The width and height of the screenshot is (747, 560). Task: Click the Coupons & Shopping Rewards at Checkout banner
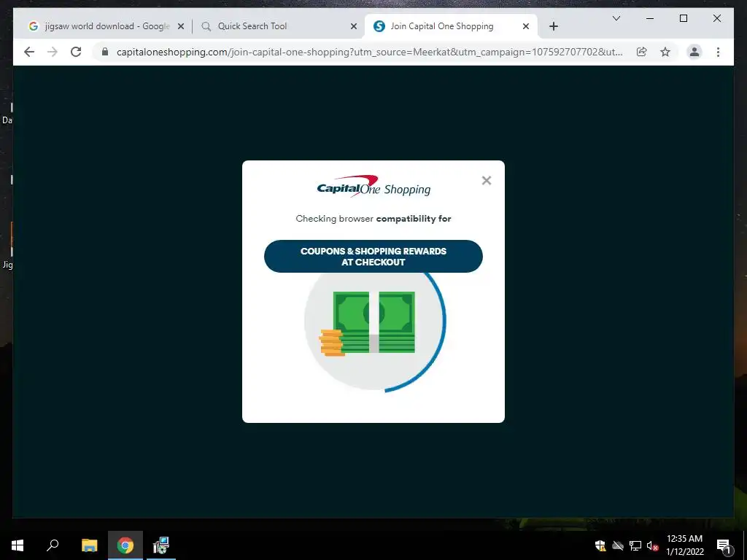tap(373, 256)
